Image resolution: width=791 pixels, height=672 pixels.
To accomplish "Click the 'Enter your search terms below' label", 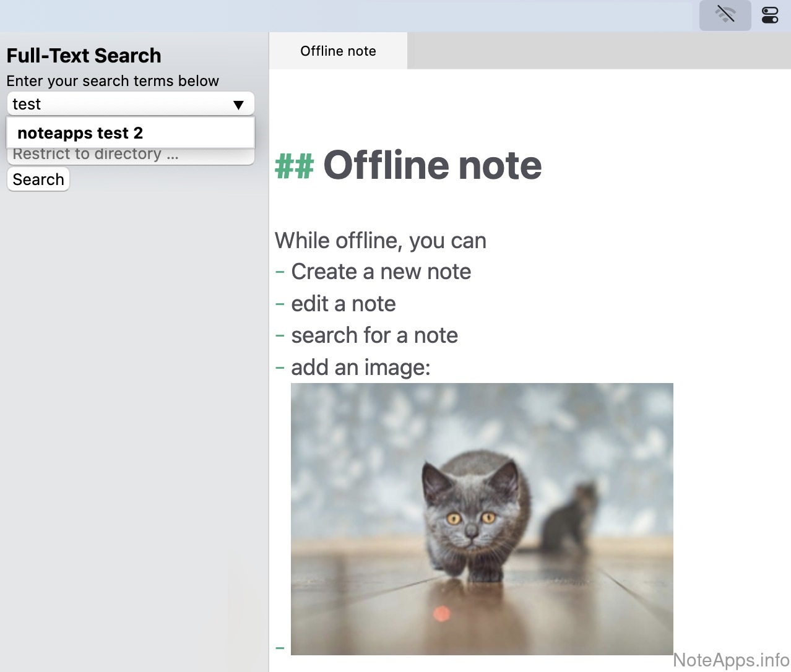I will coord(113,81).
